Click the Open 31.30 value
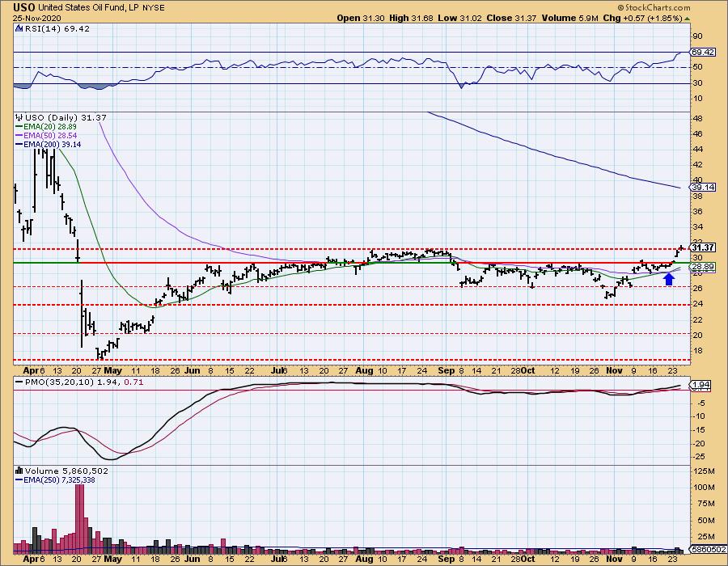The image size is (728, 566). [361, 19]
